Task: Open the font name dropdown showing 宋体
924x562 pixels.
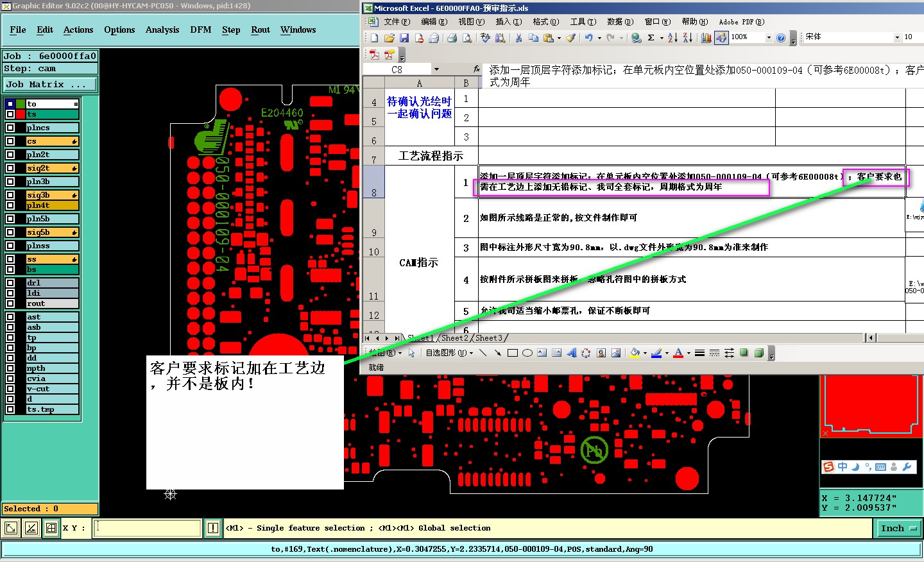Action: pos(897,37)
